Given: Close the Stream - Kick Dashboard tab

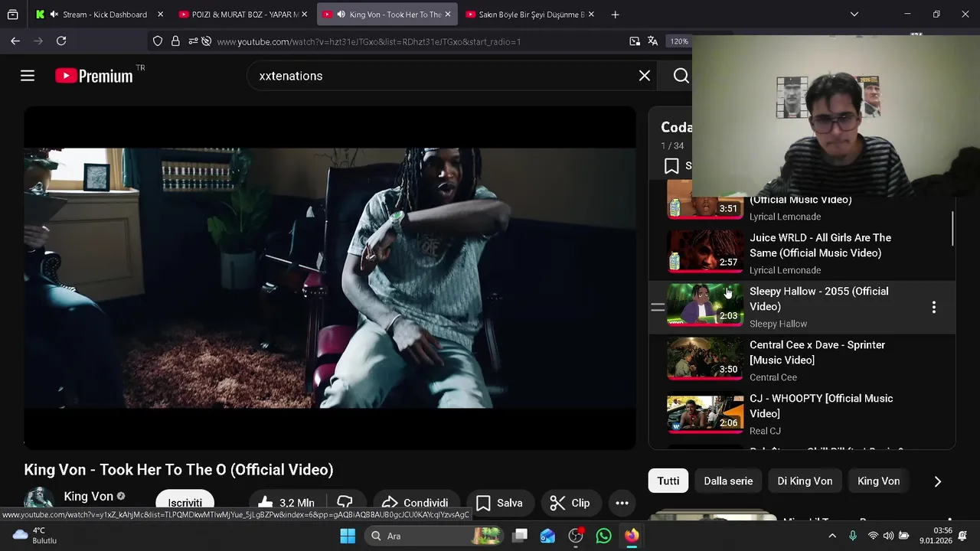Looking at the screenshot, I should (160, 15).
